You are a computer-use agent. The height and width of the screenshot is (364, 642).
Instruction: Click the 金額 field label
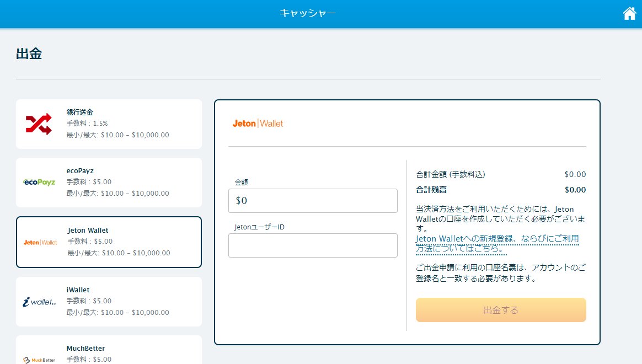click(x=241, y=182)
